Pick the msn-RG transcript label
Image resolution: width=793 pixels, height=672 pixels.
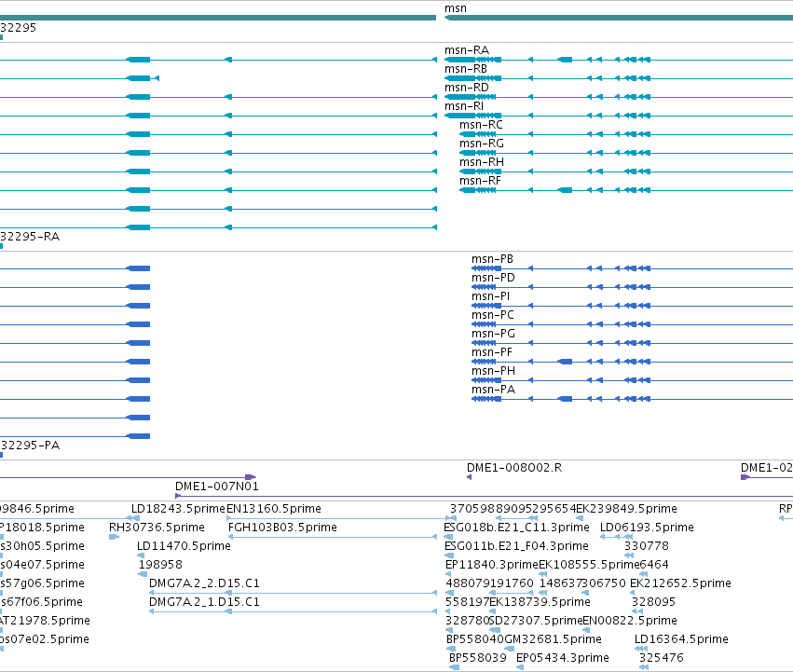pos(482,144)
